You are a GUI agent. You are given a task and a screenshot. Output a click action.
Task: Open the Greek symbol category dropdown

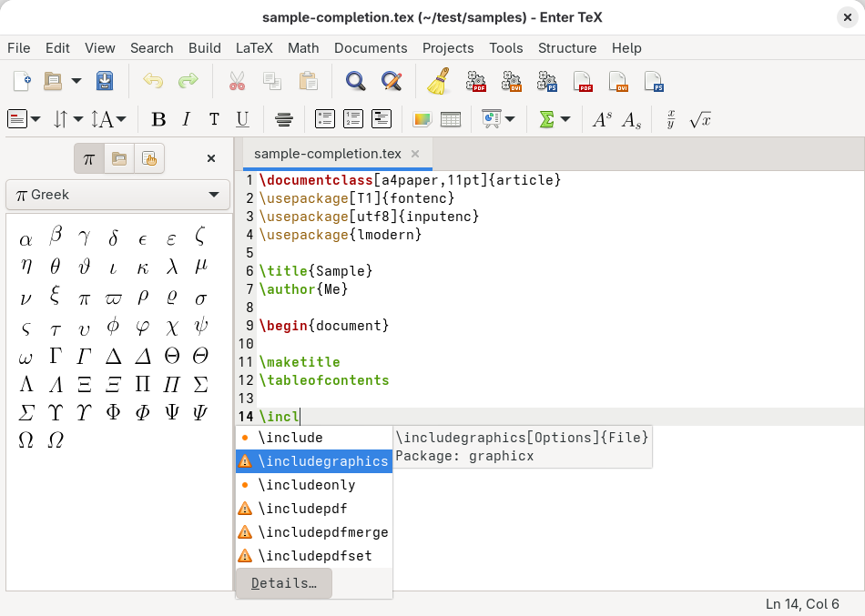coord(117,195)
